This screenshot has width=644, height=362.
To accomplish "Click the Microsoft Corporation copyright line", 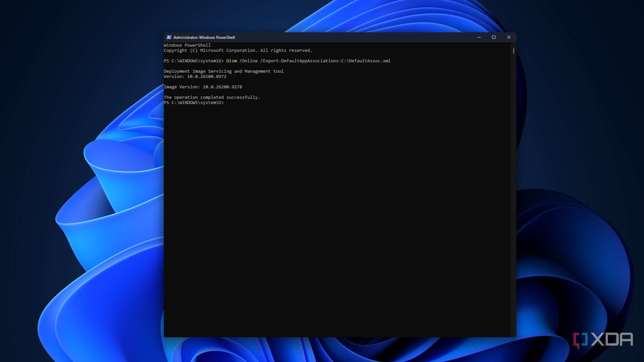I will [238, 51].
